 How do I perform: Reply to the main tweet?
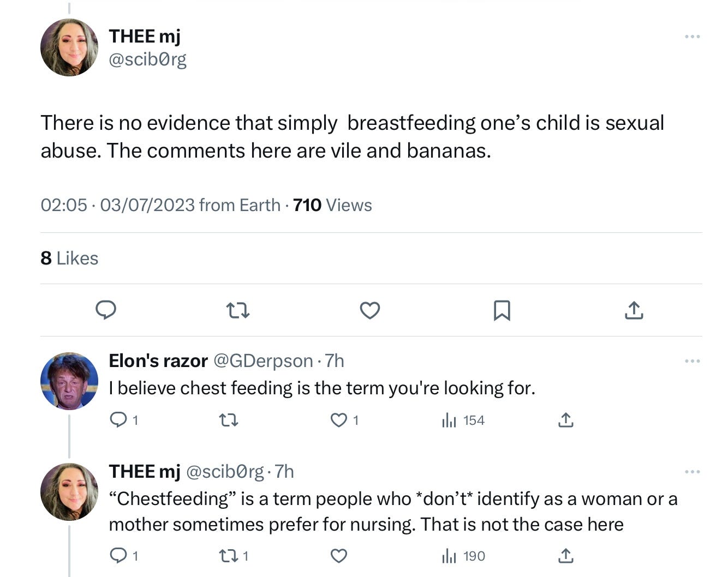tap(106, 310)
